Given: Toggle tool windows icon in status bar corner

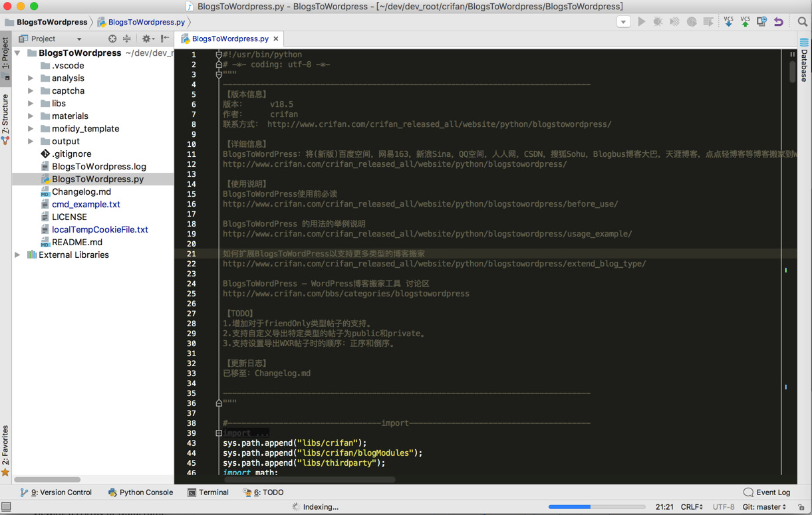Looking at the screenshot, I should click(6, 507).
